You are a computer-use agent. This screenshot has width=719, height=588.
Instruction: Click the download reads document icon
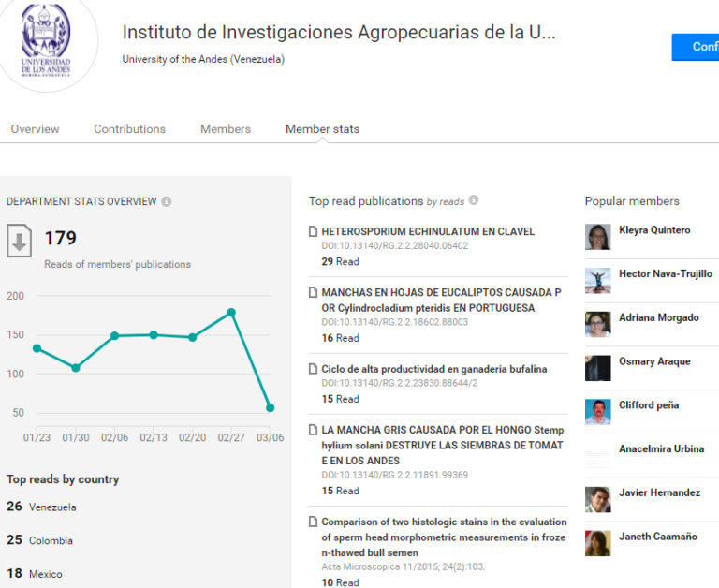[20, 241]
